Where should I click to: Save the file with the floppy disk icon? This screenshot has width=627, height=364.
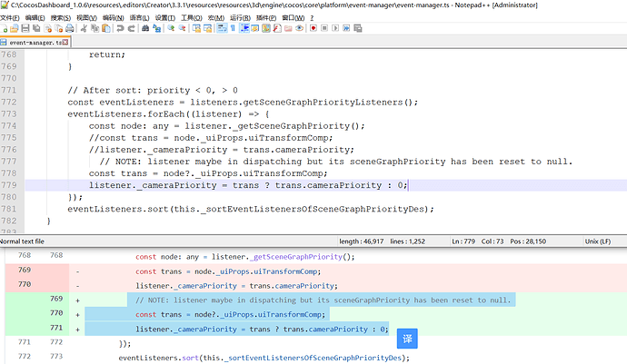25,28
